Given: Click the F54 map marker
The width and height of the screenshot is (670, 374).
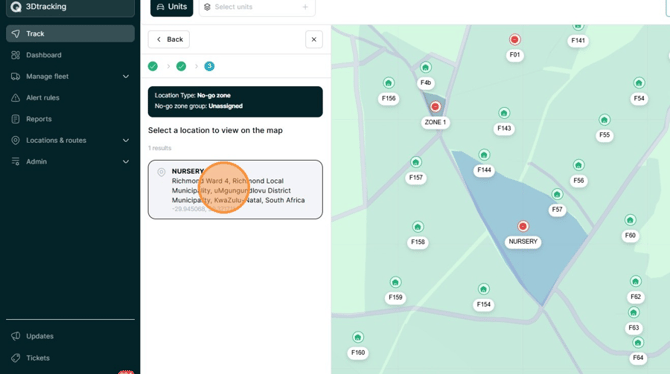Looking at the screenshot, I should [x=639, y=83].
